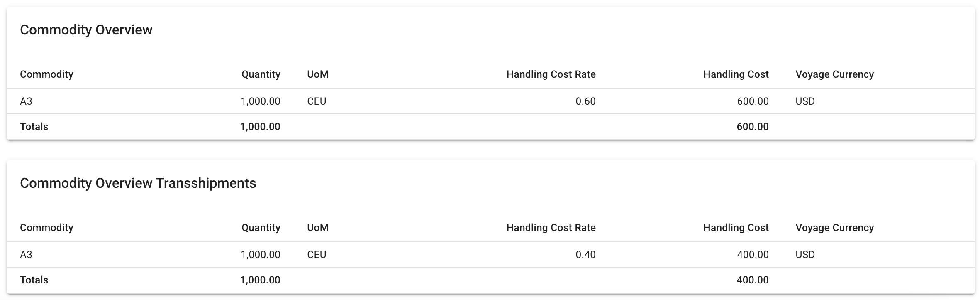This screenshot has width=980, height=300.
Task: Click Voyage Currency header in Transshipments table
Action: pos(834,228)
